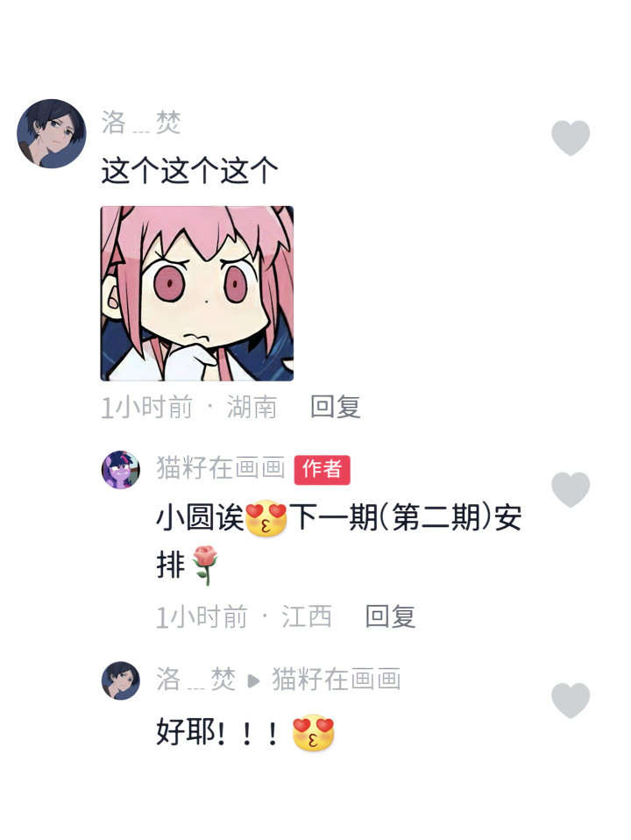Tap the heart-eyes emoji in the author's reply
The width and height of the screenshot is (631, 840).
(x=266, y=518)
